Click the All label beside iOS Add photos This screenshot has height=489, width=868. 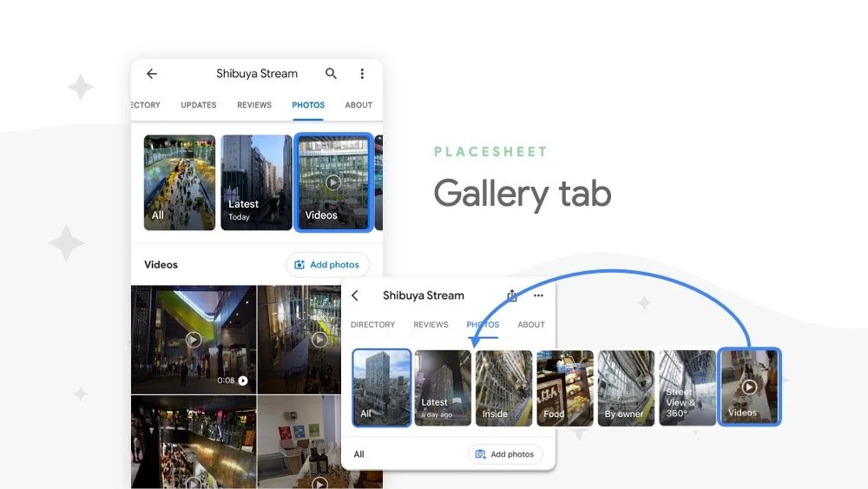point(358,454)
